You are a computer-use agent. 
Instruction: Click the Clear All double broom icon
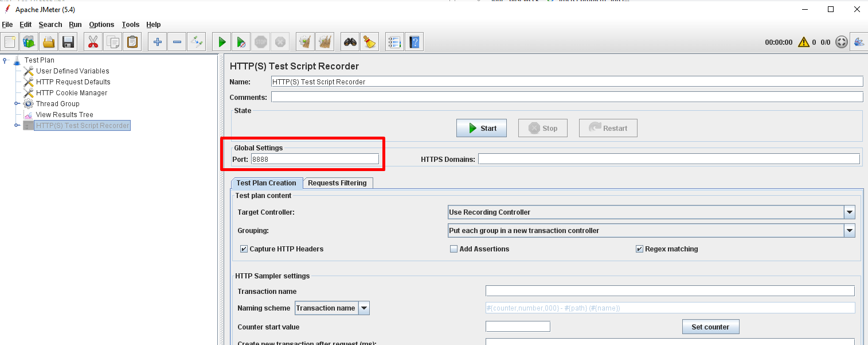click(x=325, y=42)
